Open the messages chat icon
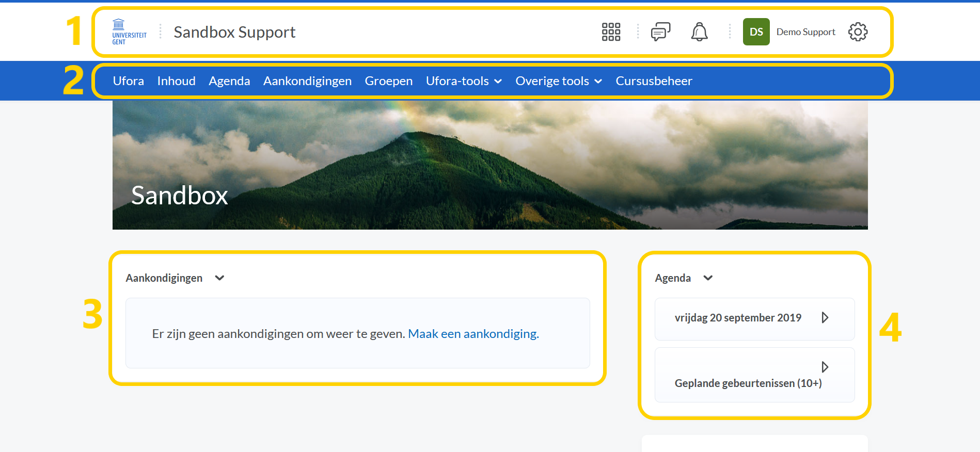This screenshot has height=452, width=980. coord(660,32)
